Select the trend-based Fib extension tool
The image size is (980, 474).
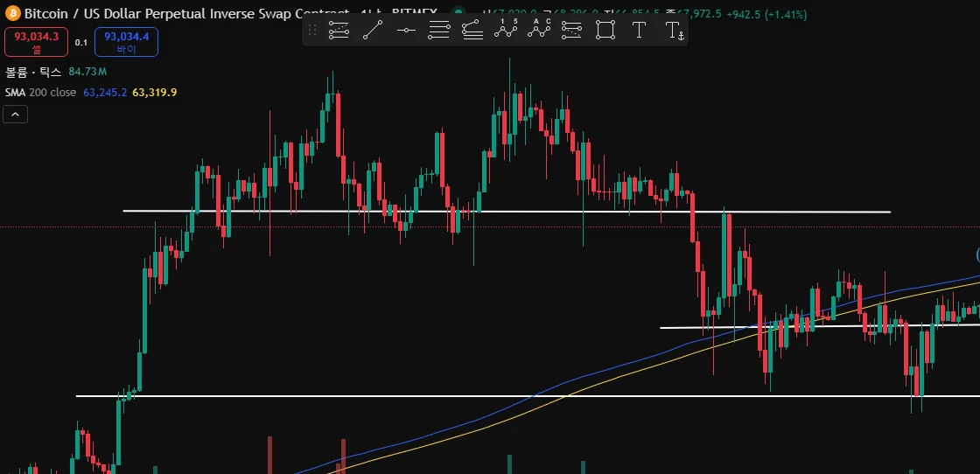click(472, 30)
